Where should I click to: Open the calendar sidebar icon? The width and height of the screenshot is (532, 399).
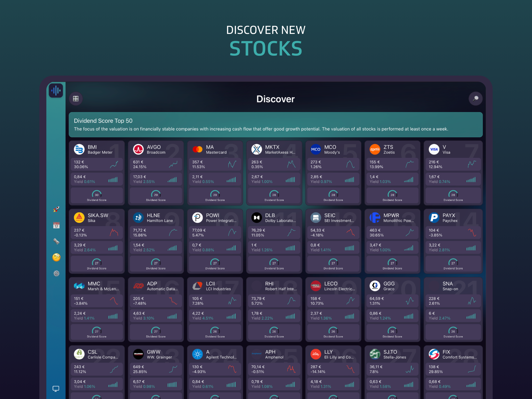(x=56, y=225)
